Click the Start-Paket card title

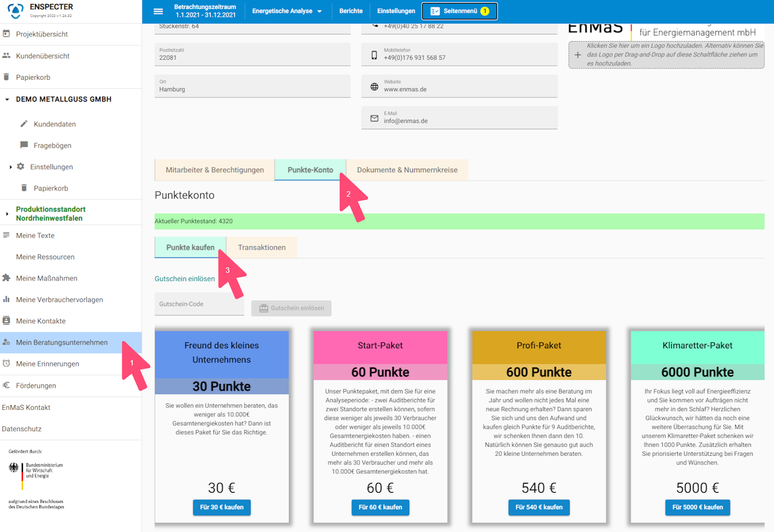point(380,346)
